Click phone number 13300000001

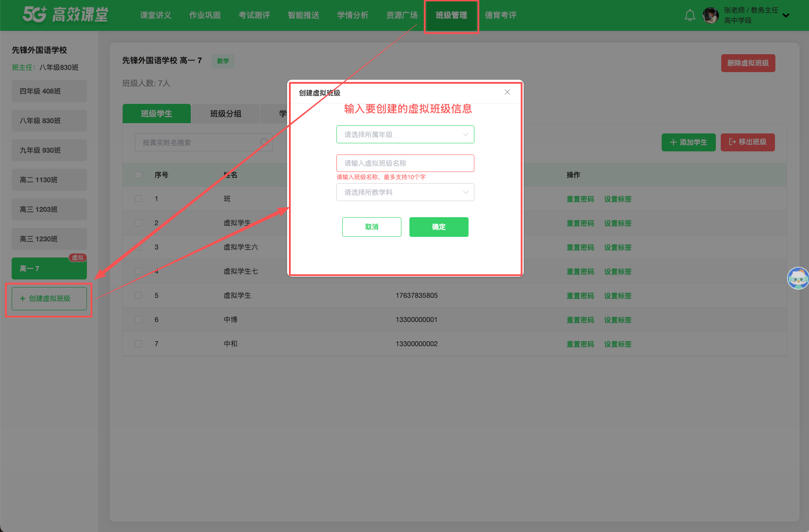point(417,320)
